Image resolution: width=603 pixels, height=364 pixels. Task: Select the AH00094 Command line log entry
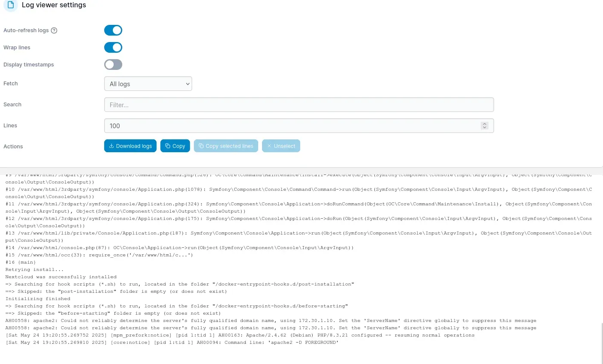coord(172,343)
